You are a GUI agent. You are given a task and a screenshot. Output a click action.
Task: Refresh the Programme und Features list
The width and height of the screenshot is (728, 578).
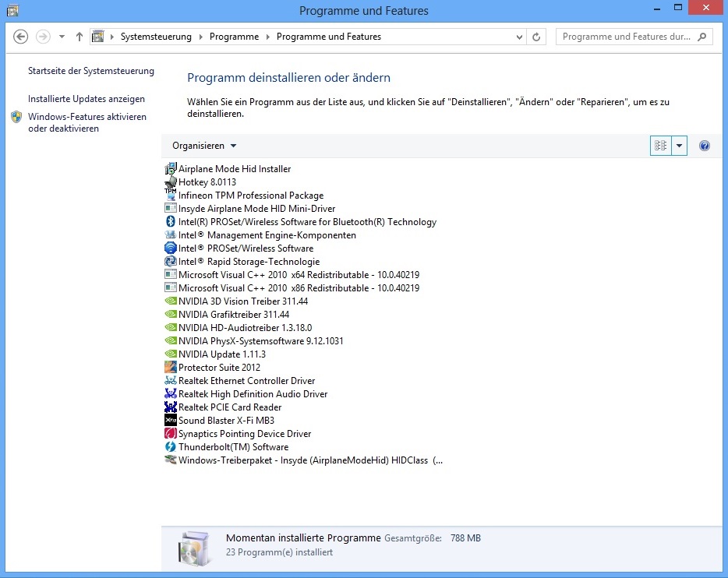point(536,37)
